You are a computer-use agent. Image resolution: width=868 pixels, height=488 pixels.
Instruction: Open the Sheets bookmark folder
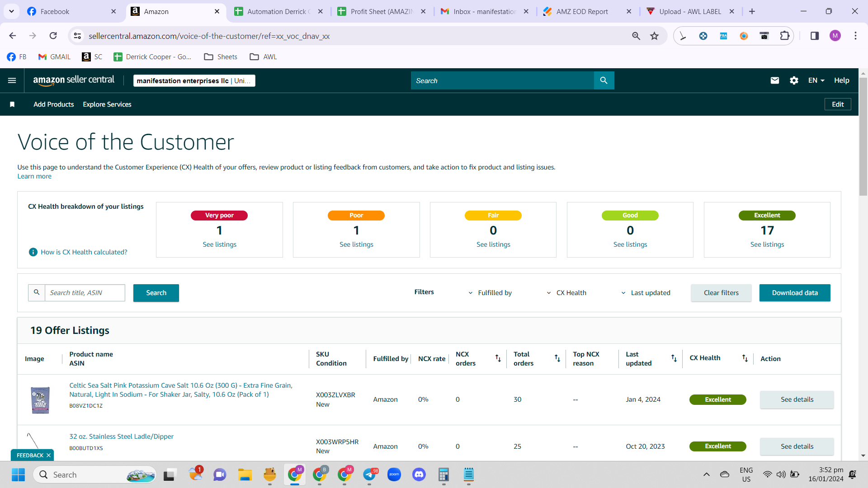[x=221, y=56]
